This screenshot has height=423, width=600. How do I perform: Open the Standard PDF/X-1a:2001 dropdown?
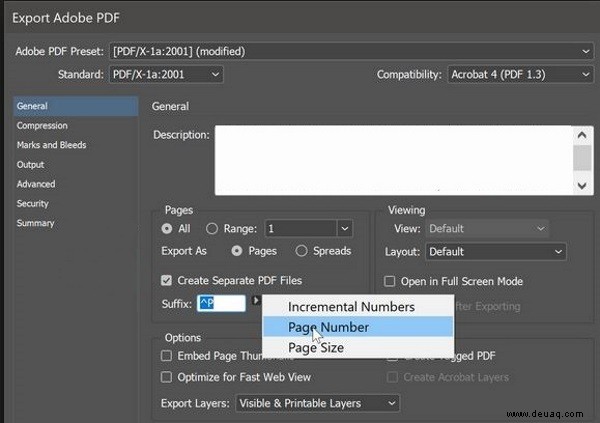pyautogui.click(x=166, y=74)
